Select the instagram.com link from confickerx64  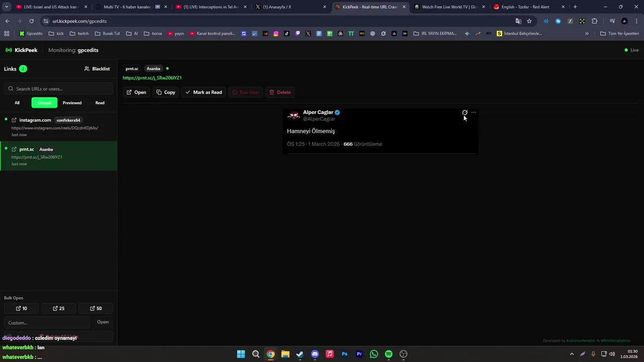(x=58, y=127)
